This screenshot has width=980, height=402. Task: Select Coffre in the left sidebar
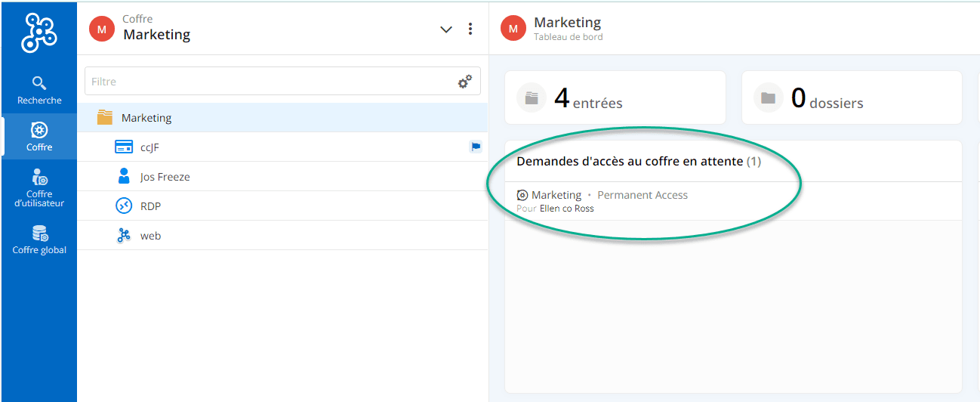(39, 137)
